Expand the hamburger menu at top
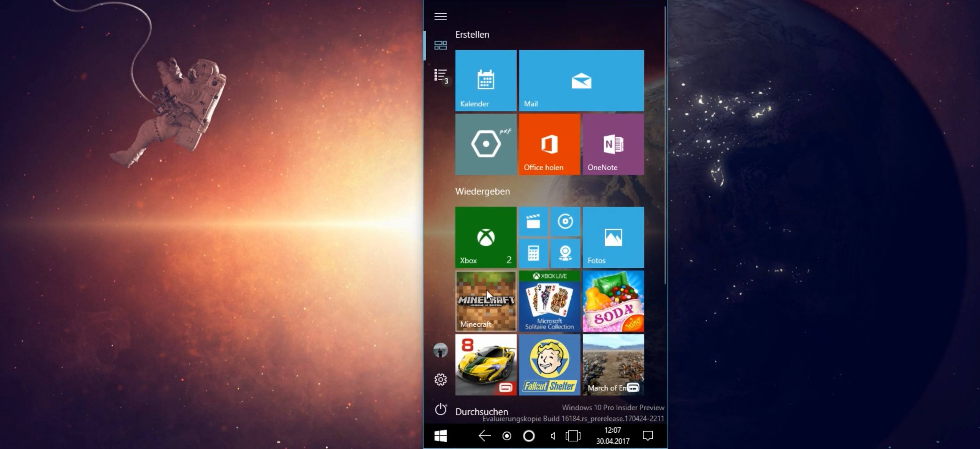The image size is (980, 449). click(440, 16)
